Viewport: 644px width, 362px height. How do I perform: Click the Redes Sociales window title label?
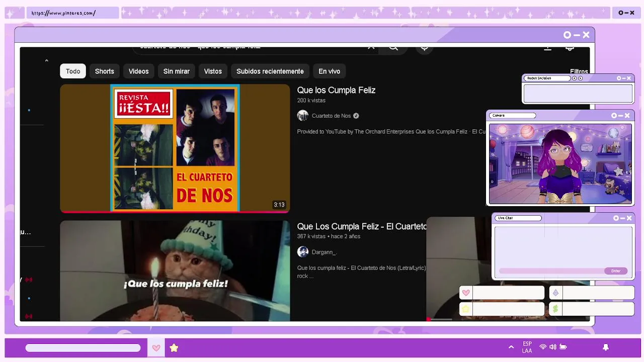547,78
